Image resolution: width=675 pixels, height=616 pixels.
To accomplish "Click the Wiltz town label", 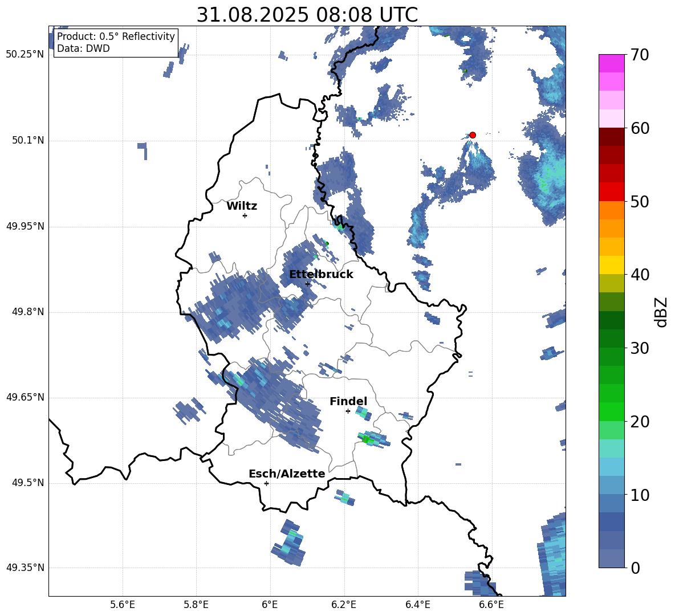I will (242, 206).
